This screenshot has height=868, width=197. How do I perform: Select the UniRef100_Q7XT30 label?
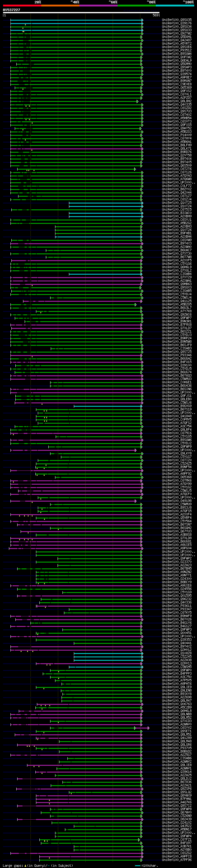tap(177, 253)
